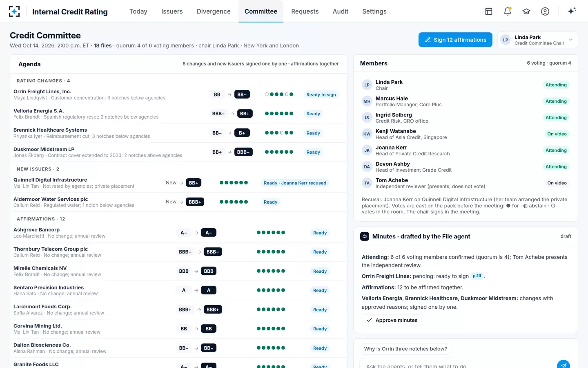Open the panel layout icon in header
Image resolution: width=588 pixels, height=368 pixels.
(489, 11)
